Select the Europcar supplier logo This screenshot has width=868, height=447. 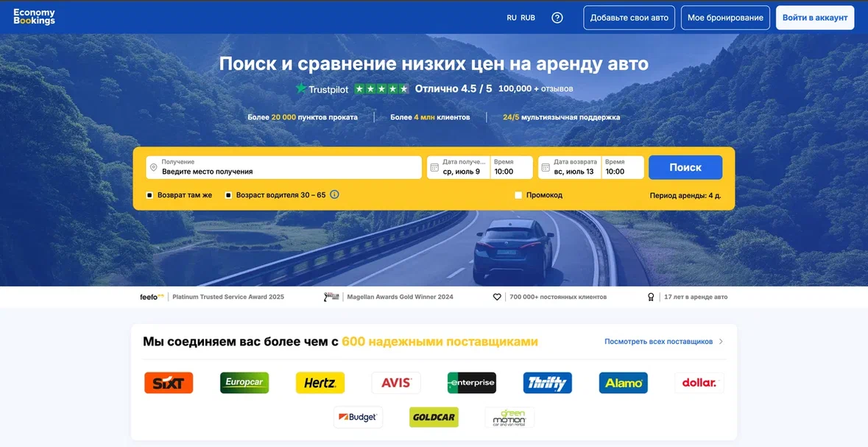[244, 383]
